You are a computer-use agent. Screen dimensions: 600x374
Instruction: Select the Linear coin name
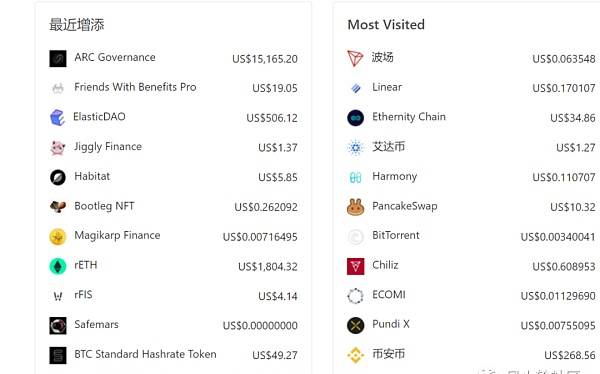pos(387,87)
